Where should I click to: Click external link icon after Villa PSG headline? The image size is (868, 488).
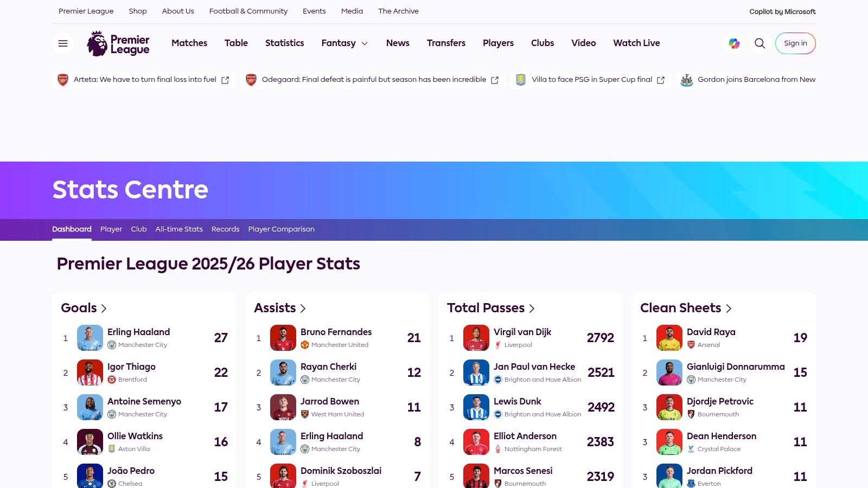[x=661, y=80]
